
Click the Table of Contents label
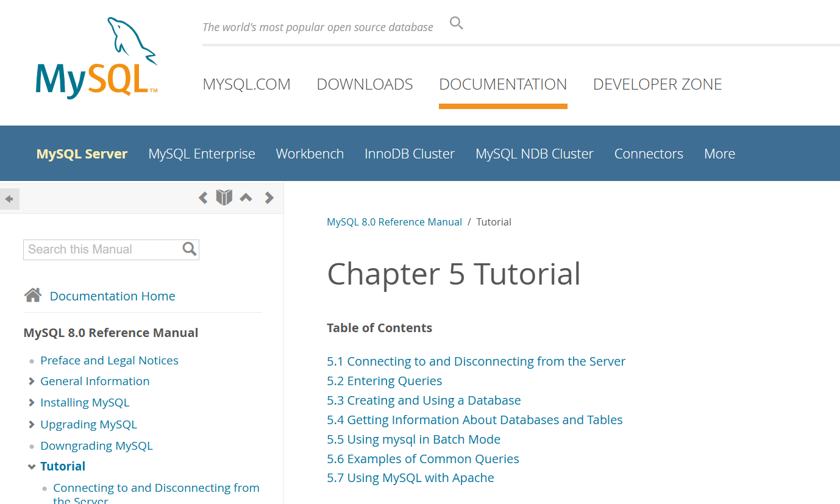tap(379, 328)
